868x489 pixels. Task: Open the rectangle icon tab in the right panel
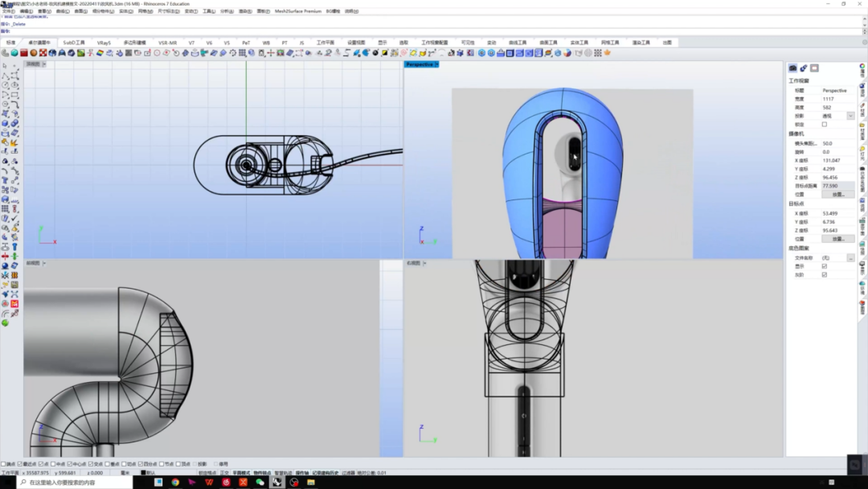pos(814,68)
